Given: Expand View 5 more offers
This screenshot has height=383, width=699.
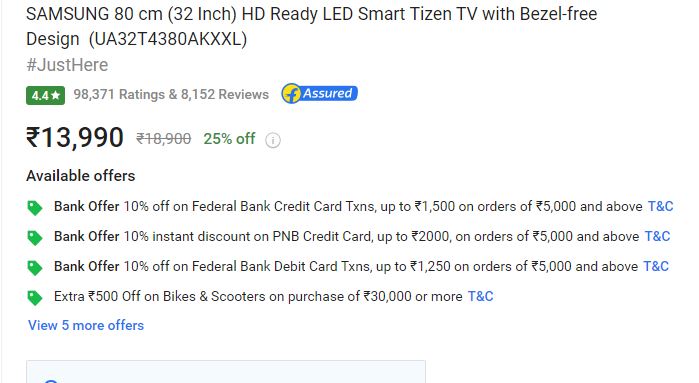Looking at the screenshot, I should pos(86,325).
